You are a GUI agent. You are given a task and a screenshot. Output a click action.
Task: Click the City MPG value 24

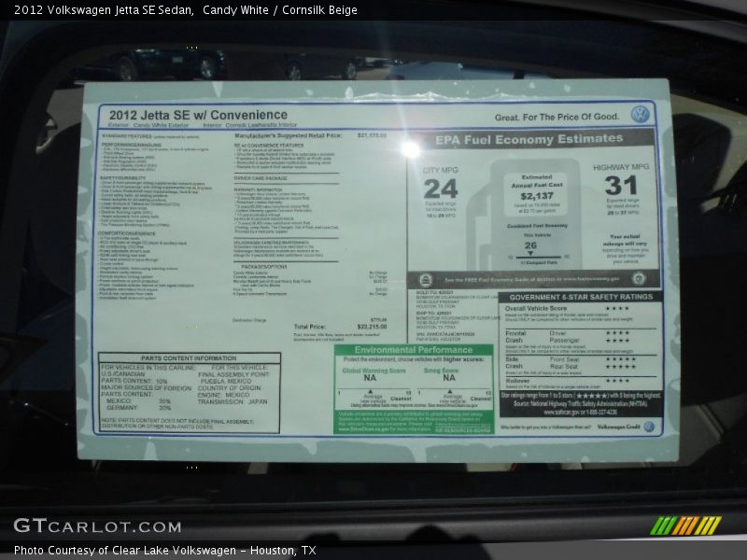441,189
